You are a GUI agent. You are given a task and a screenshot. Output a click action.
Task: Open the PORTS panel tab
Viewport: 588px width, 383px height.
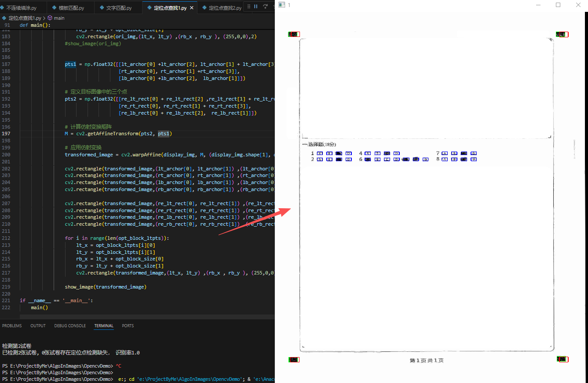pos(128,326)
